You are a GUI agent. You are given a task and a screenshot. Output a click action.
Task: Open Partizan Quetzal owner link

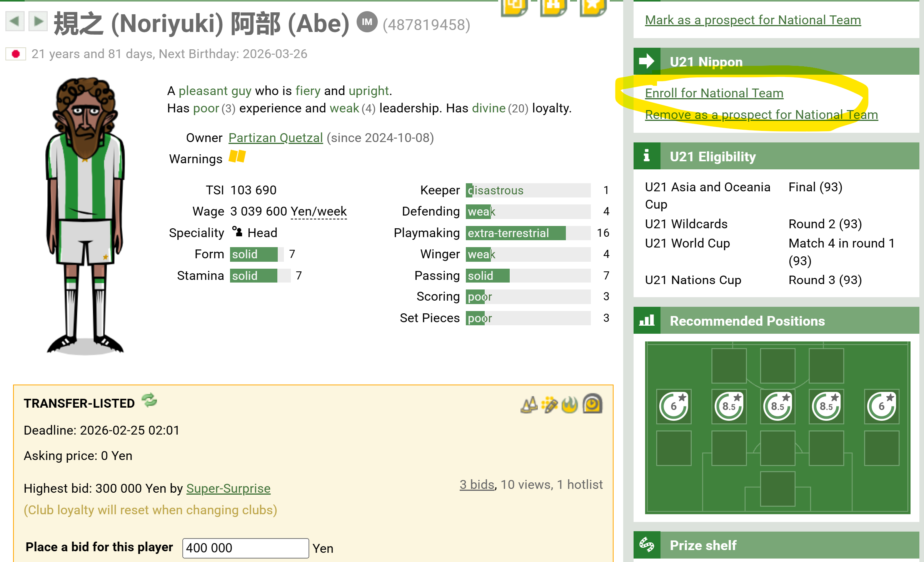275,138
